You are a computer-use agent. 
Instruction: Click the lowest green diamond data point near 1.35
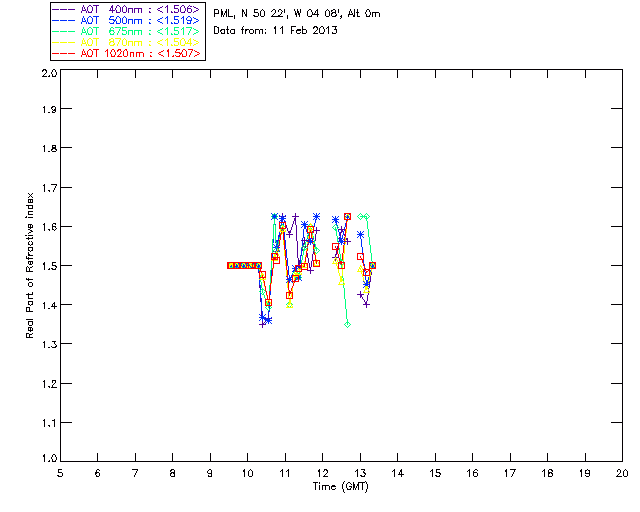click(x=347, y=325)
